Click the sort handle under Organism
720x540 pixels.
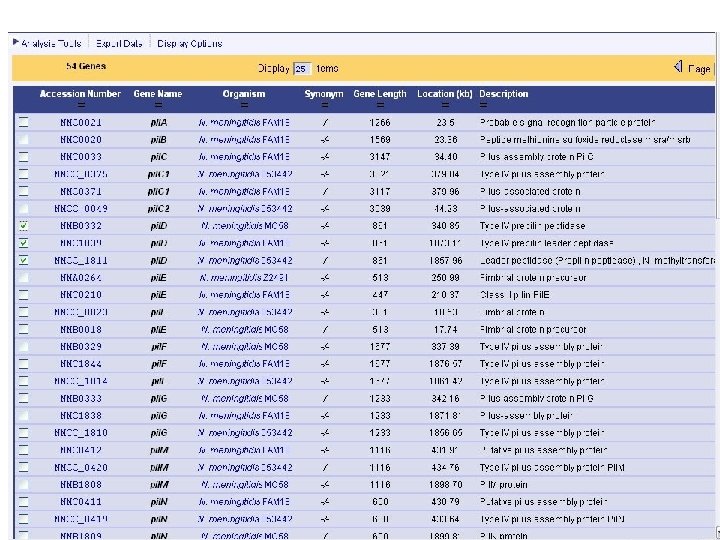click(x=244, y=105)
